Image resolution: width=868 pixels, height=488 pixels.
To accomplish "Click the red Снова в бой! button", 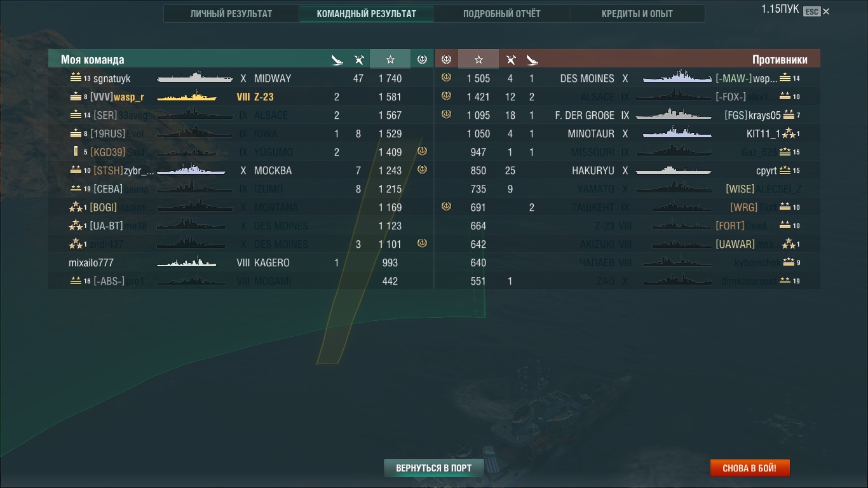I will [750, 468].
